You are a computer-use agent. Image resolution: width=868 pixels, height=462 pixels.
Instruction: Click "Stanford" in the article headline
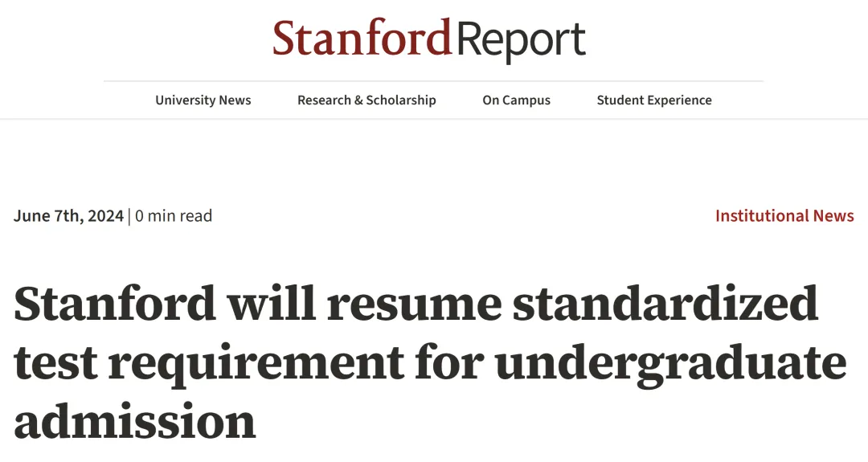click(115, 303)
